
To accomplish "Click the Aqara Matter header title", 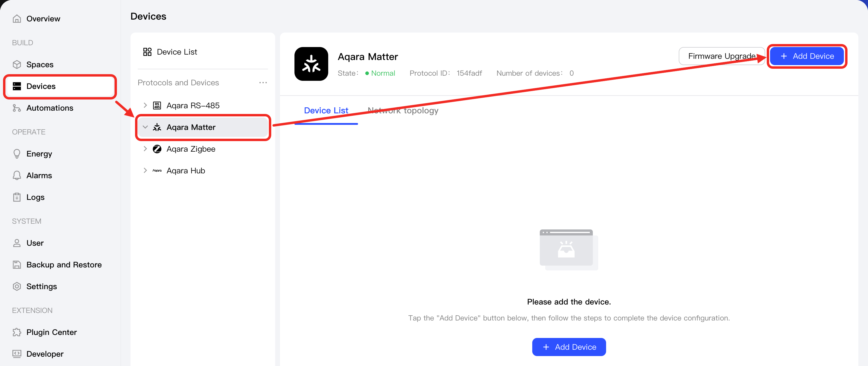I will point(368,57).
